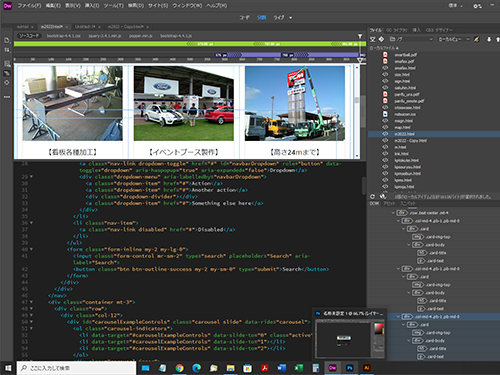Click the Put files up-arrow in Files panel
This screenshot has width=500, height=375.
[x=498, y=39]
